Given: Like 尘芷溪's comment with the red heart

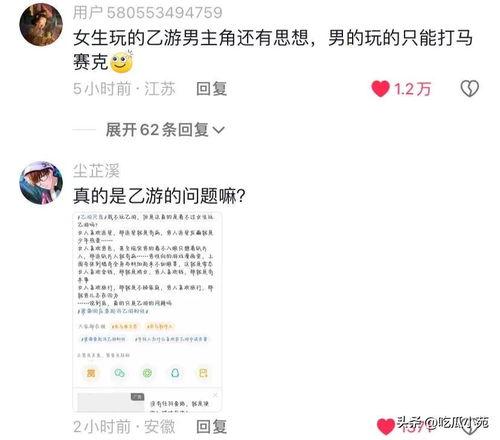Looking at the screenshot, I should 386,427.
